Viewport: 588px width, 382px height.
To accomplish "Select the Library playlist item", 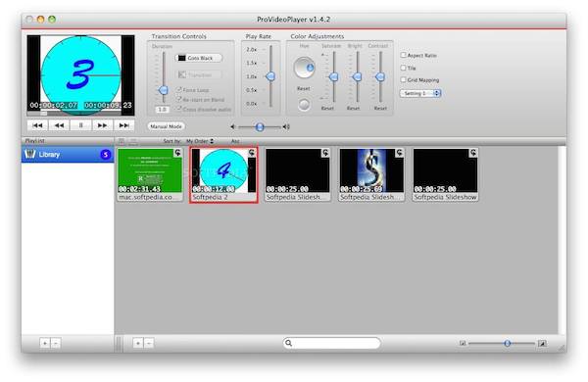I will coord(68,155).
